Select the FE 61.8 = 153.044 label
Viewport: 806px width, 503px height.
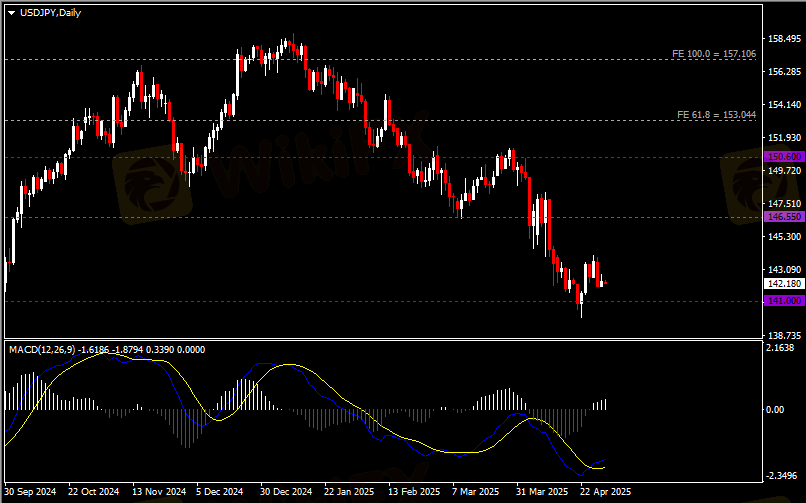coord(716,115)
